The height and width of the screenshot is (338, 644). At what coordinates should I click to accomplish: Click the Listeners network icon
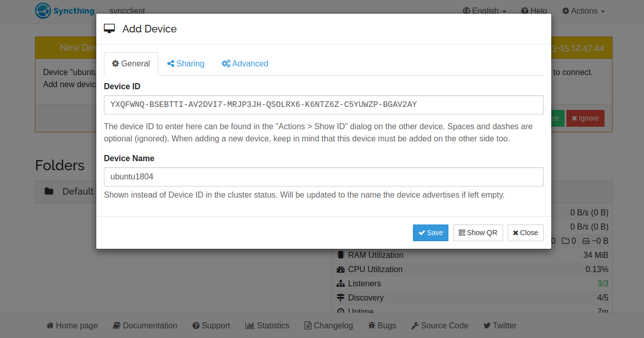coord(340,284)
